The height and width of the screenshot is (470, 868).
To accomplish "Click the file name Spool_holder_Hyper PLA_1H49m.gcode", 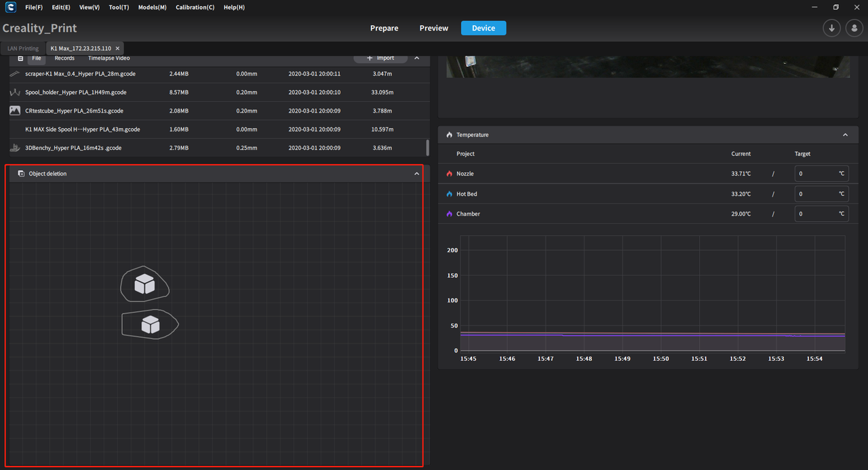I will 76,92.
